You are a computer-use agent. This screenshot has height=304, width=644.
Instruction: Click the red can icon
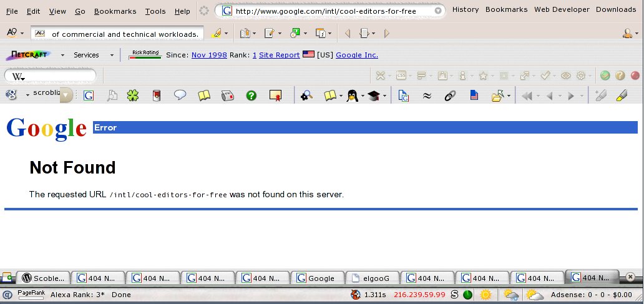pyautogui.click(x=157, y=96)
